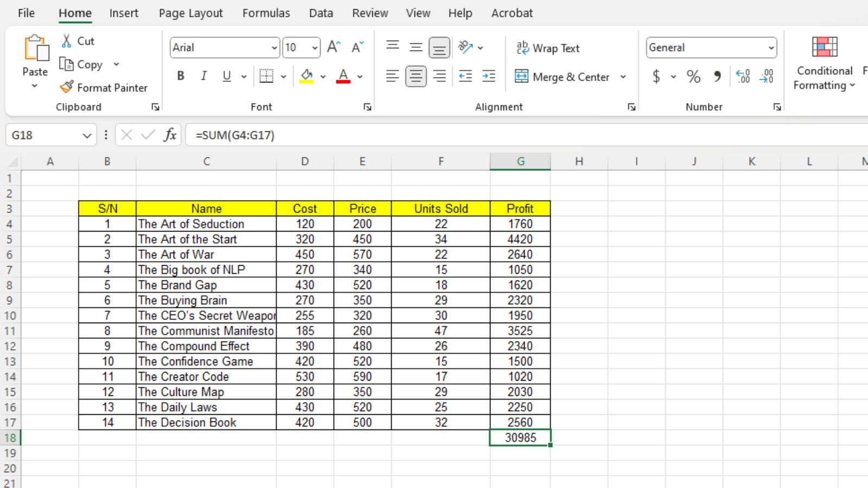868x488 pixels.
Task: Open the font size dropdown
Action: point(315,48)
